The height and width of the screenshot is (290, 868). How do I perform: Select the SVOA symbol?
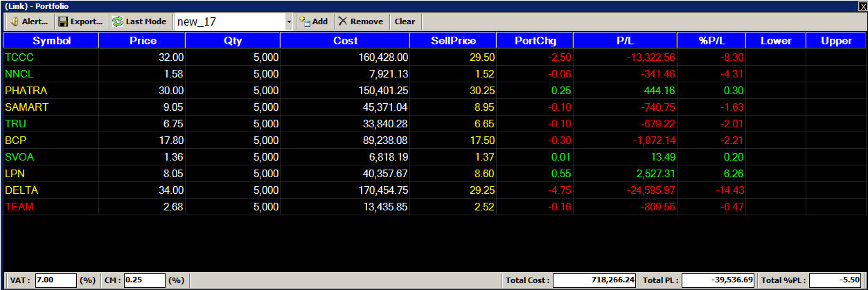pos(19,157)
